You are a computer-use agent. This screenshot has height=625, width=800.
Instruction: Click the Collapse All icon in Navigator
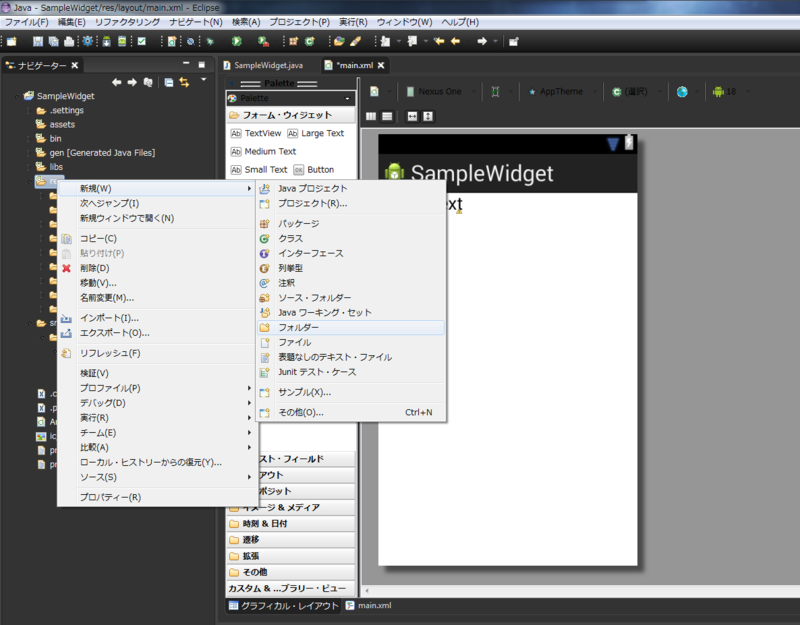(x=169, y=82)
